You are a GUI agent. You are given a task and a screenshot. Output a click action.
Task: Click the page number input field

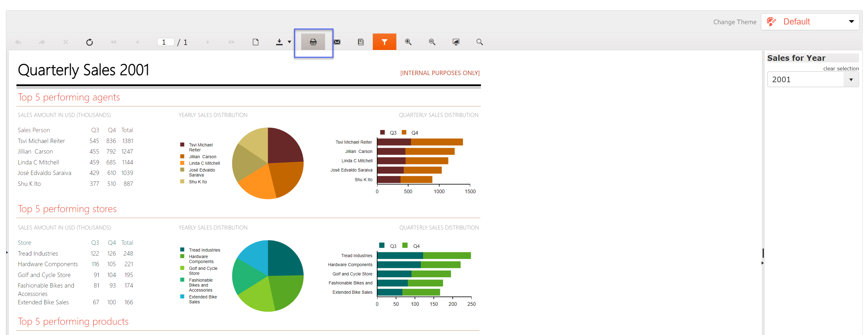[165, 42]
